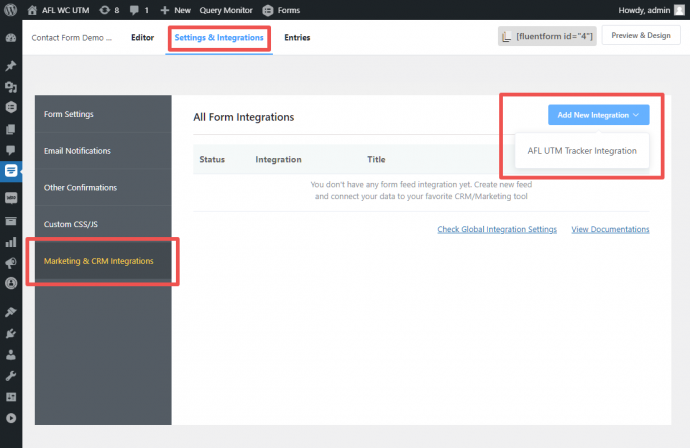
Task: Open the View Documentations link
Action: 610,229
